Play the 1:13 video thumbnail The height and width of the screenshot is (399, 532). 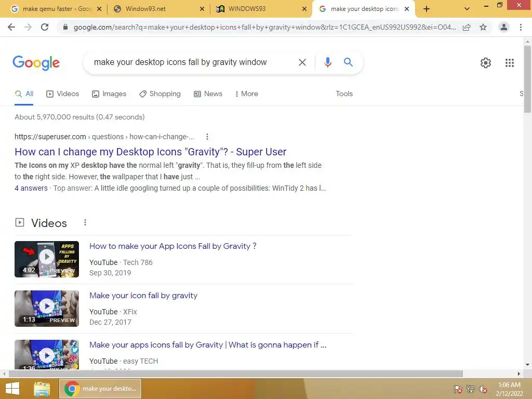pyautogui.click(x=47, y=309)
